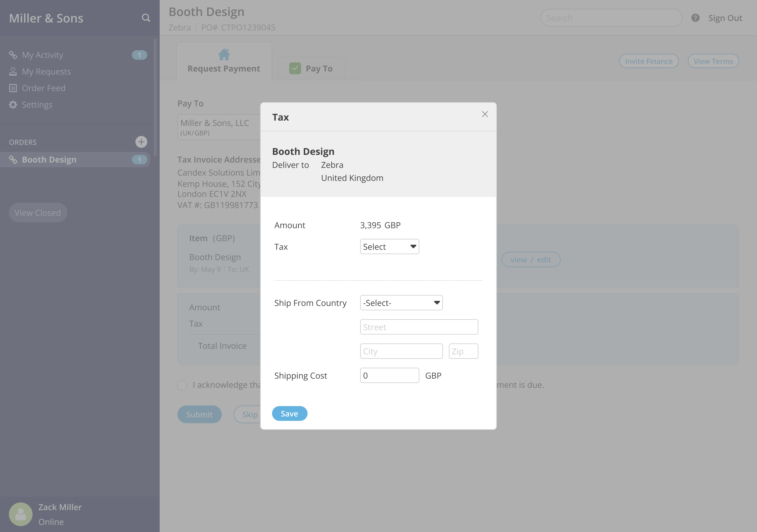
Task: Open the Tax Select dropdown
Action: (x=389, y=246)
